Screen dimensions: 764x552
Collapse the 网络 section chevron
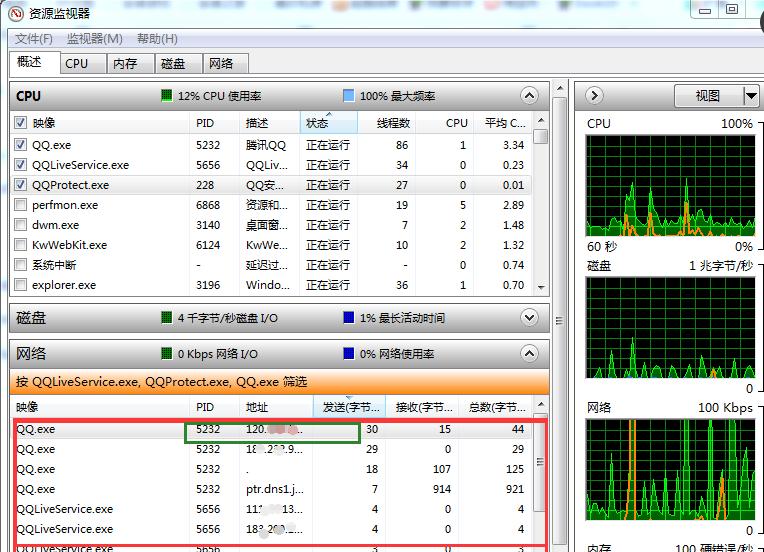click(x=529, y=354)
